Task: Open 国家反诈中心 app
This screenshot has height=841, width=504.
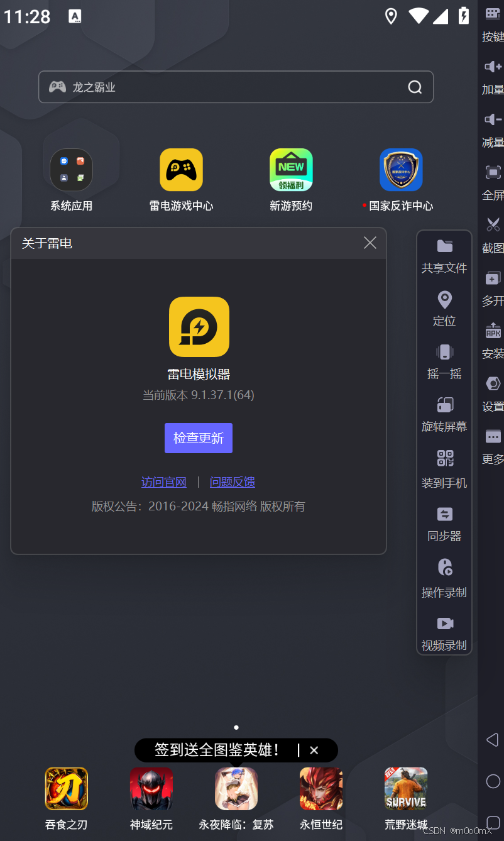Action: (x=401, y=170)
